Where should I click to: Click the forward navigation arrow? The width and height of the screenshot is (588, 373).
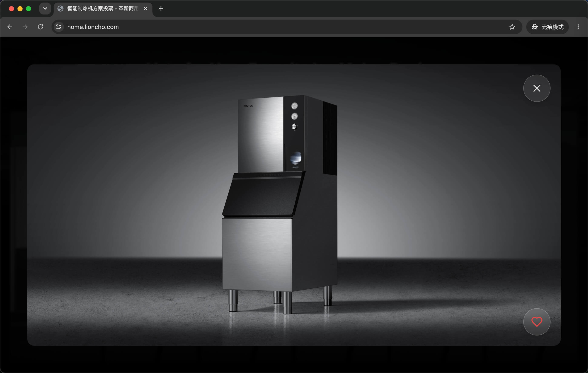(25, 27)
